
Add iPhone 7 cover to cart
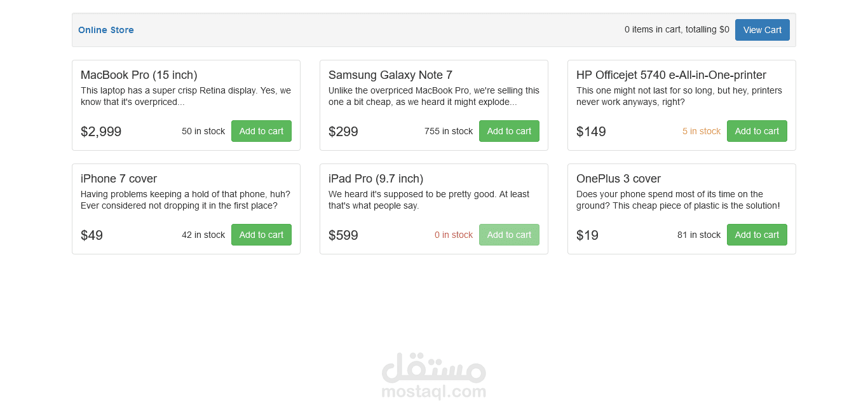[x=261, y=235]
